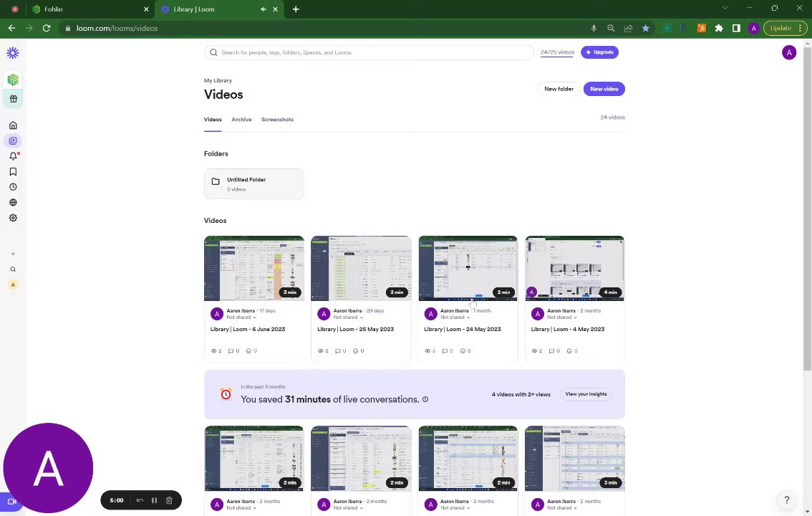This screenshot has height=516, width=812.
Task: Open Library | Loom - 6 June 2023 title
Action: pos(248,330)
